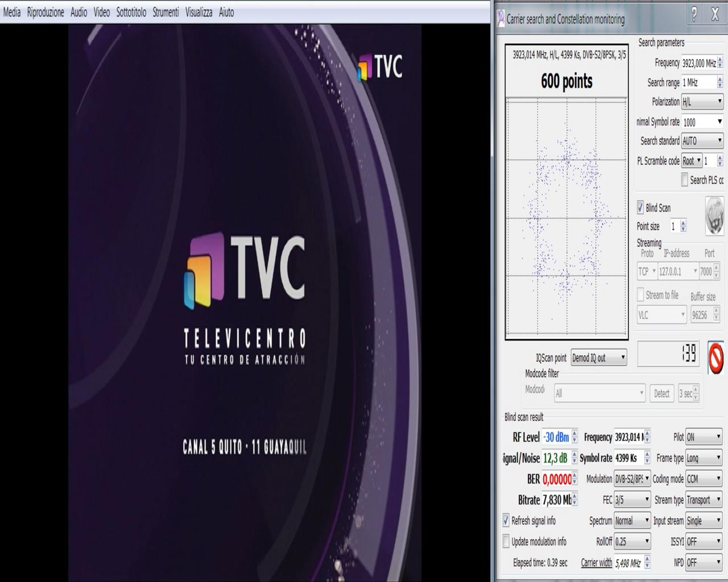Click the app icon in the Carrier search title bar
The image size is (728, 582).
(x=500, y=19)
